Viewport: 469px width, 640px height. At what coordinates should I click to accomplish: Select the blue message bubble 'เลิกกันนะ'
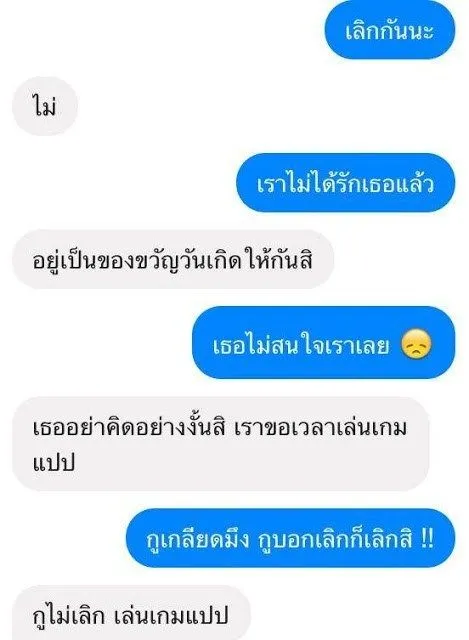389,30
